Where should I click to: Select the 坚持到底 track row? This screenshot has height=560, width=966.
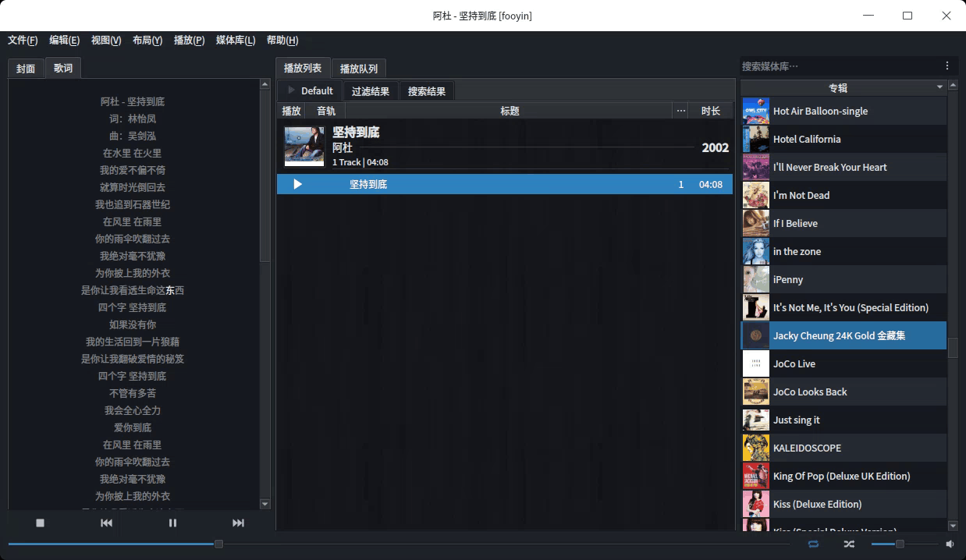pyautogui.click(x=505, y=184)
